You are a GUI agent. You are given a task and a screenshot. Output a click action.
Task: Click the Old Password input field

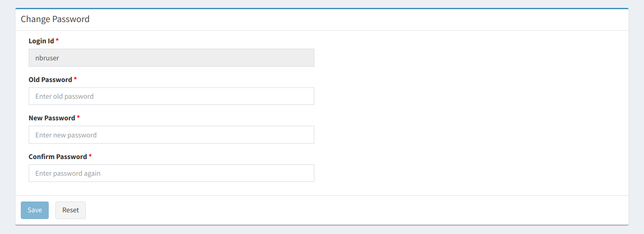(x=171, y=96)
